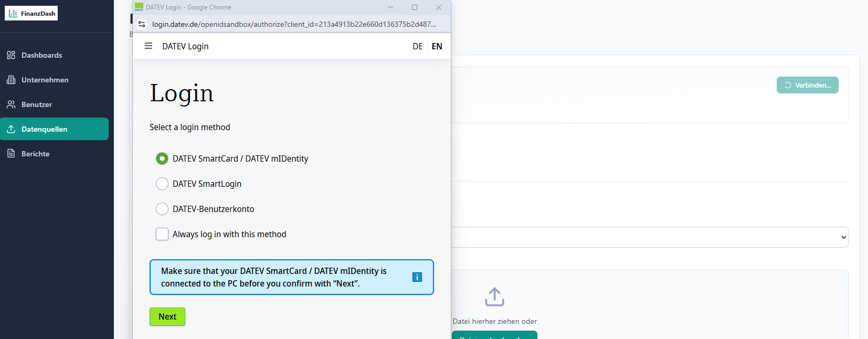Select the DATEV SmartLogin radio button
The height and width of the screenshot is (339, 868).
coord(162,184)
